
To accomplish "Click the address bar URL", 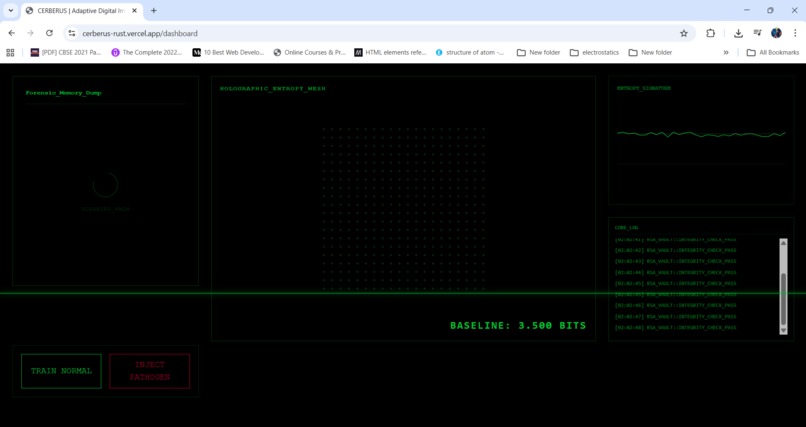I will (140, 33).
